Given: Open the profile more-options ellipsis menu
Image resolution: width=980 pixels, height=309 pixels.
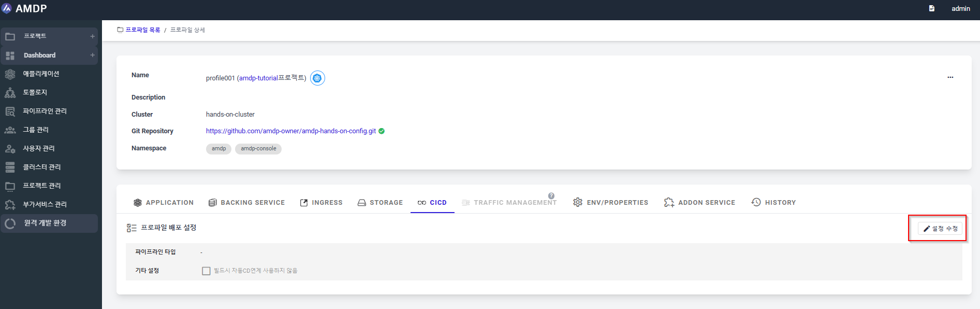Looking at the screenshot, I should (950, 77).
